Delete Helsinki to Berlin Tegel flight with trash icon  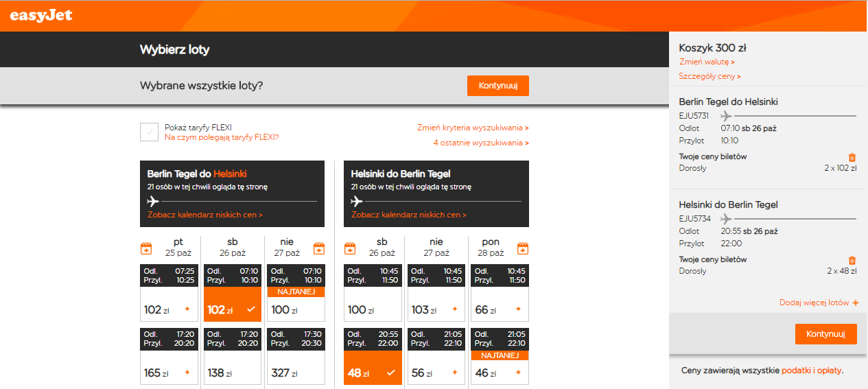pos(852,260)
